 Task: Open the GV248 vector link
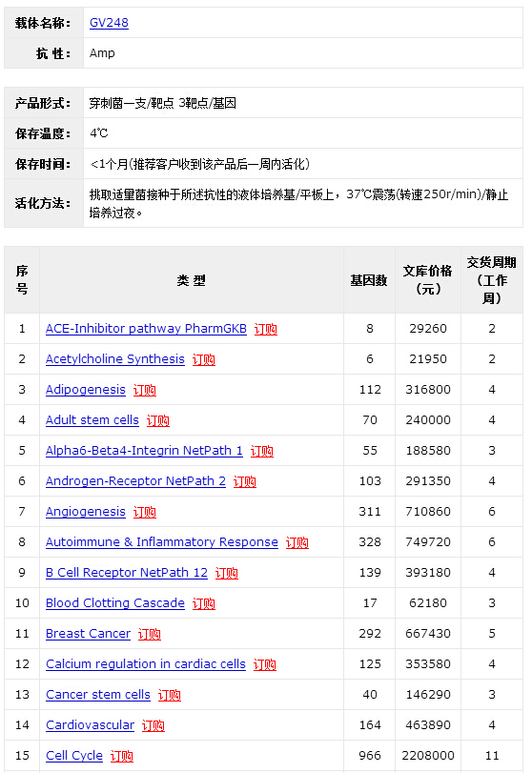tap(109, 23)
